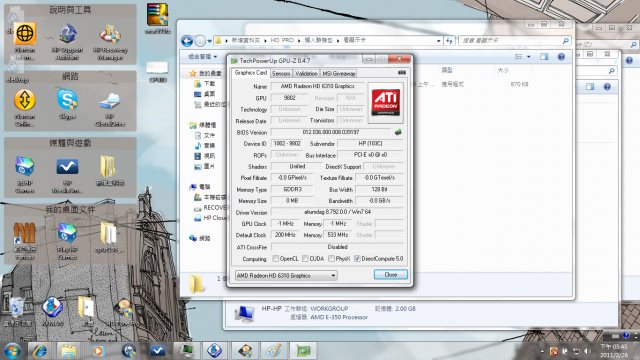Open the recent pages dropdown next to Forward

(x=209, y=41)
